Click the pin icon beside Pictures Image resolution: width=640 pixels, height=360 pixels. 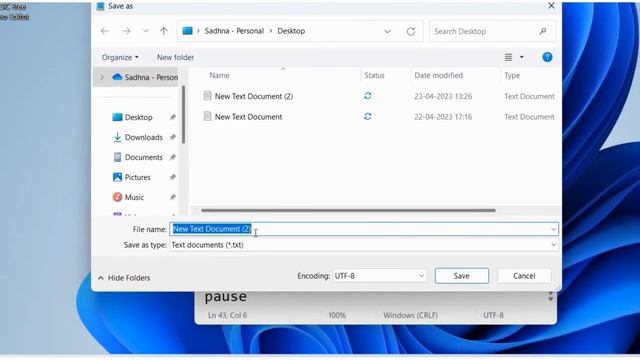(x=173, y=178)
